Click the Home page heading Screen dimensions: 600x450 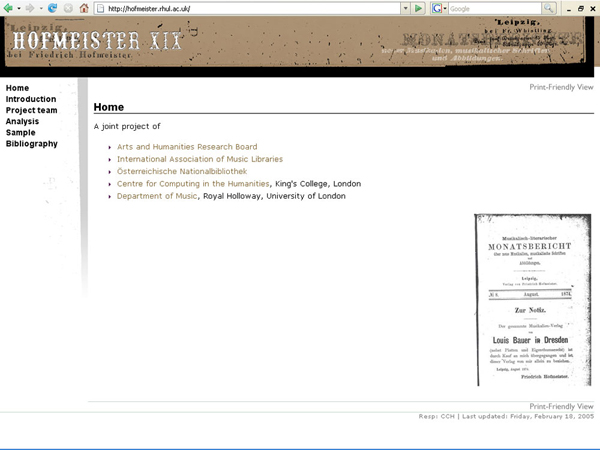(109, 107)
